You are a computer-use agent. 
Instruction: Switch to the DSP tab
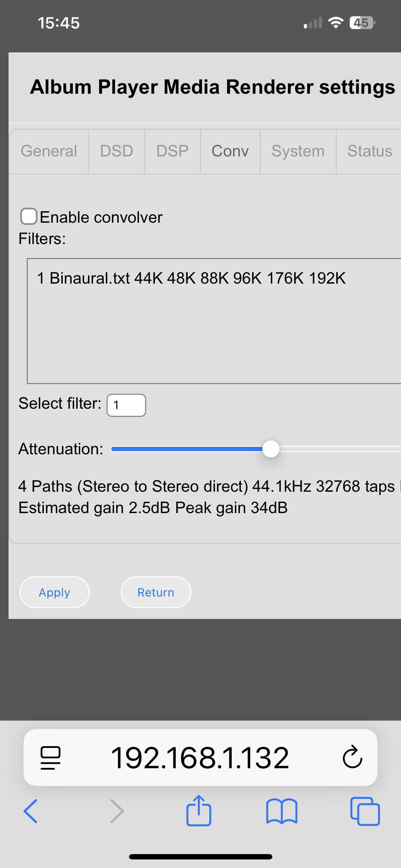point(173,151)
